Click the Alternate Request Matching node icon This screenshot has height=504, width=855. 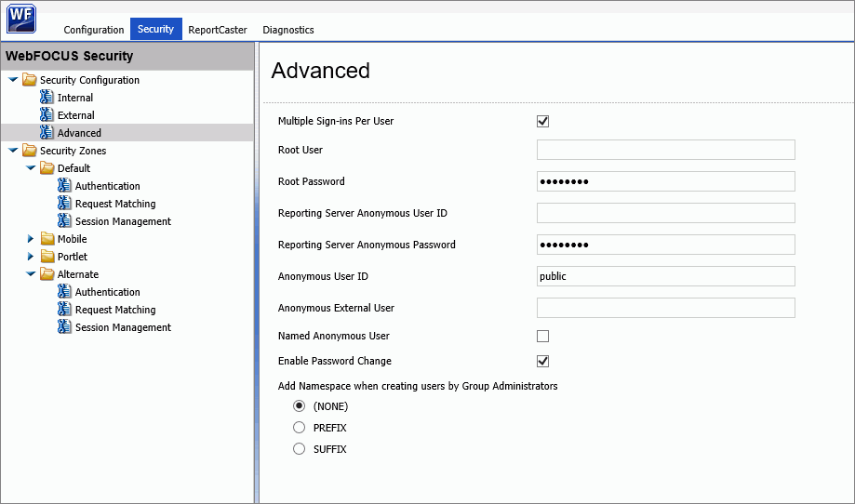(x=64, y=310)
